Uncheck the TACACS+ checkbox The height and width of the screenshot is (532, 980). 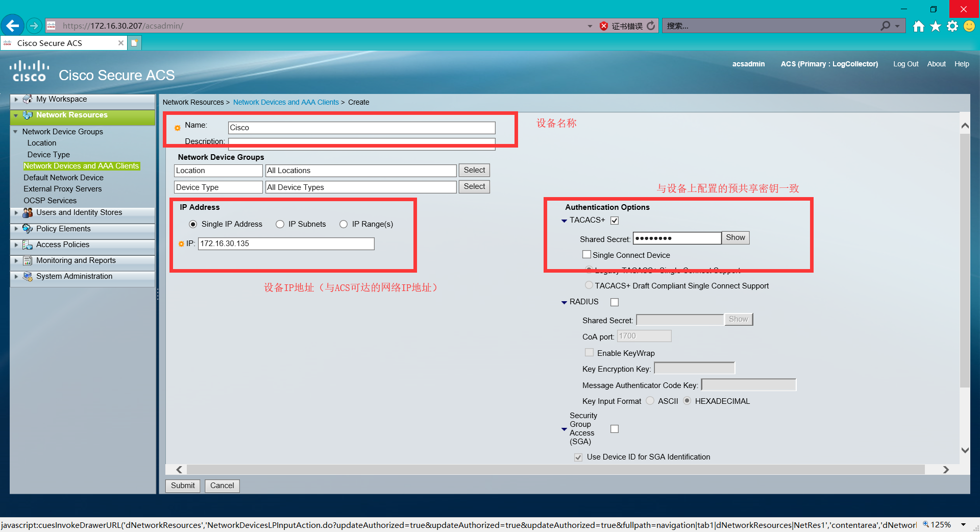[615, 221]
